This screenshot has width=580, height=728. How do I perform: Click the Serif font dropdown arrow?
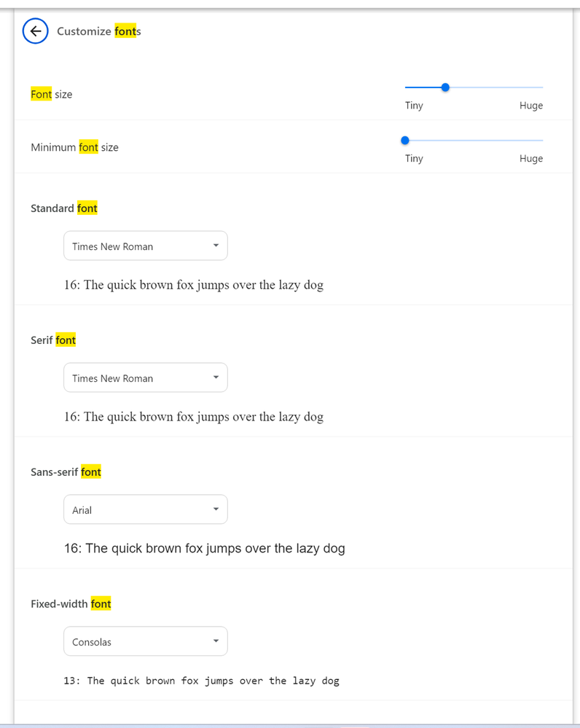pyautogui.click(x=216, y=377)
